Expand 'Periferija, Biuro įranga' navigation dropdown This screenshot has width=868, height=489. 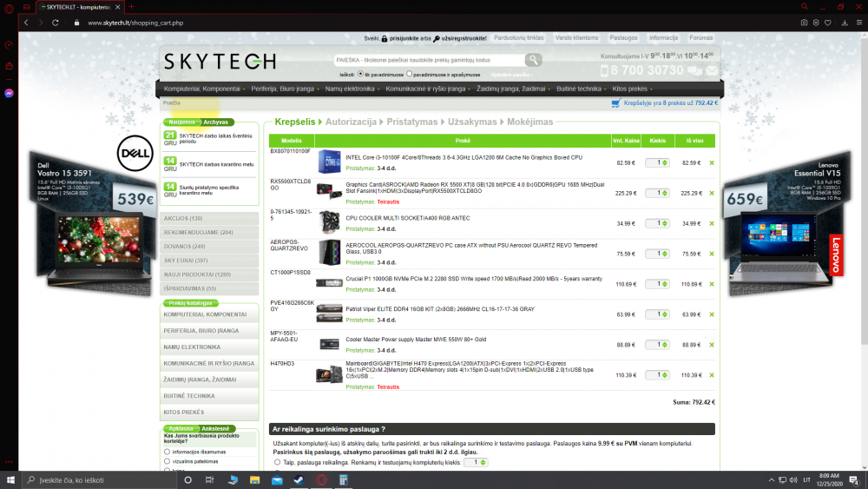coord(285,89)
